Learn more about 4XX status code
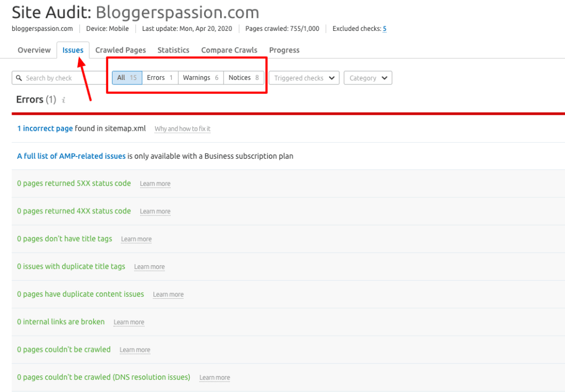The width and height of the screenshot is (565, 392). pyautogui.click(x=155, y=211)
